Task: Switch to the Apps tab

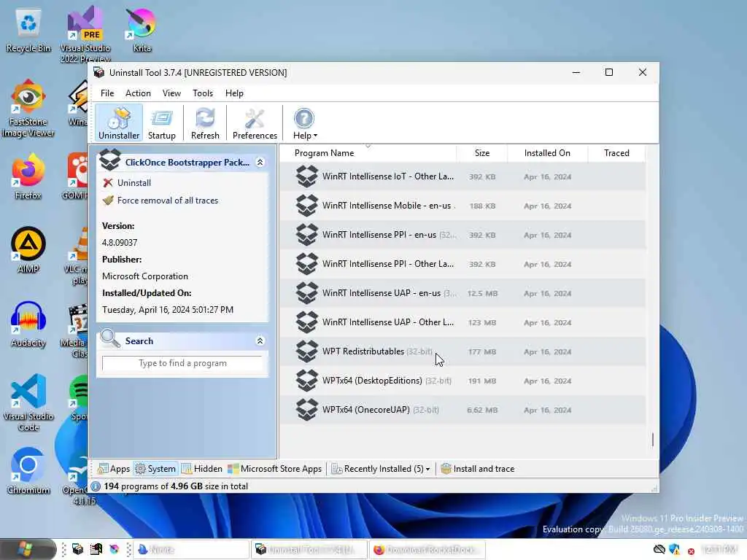Action: (113, 469)
